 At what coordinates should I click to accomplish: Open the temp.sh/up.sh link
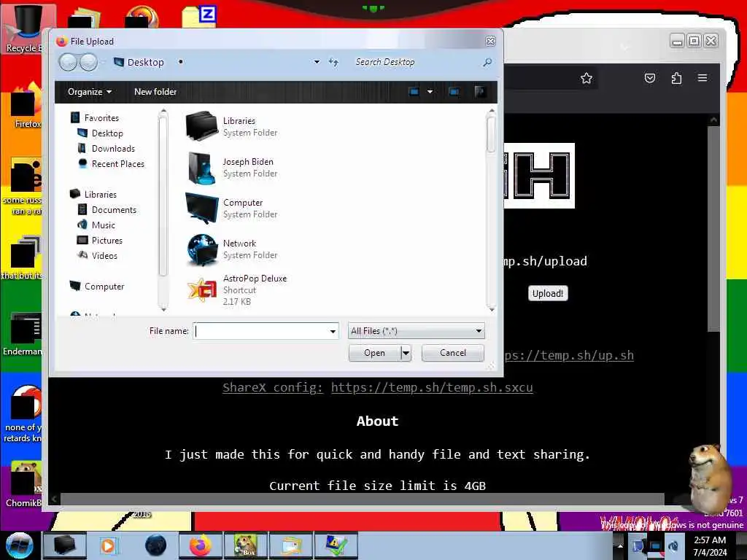click(x=568, y=355)
